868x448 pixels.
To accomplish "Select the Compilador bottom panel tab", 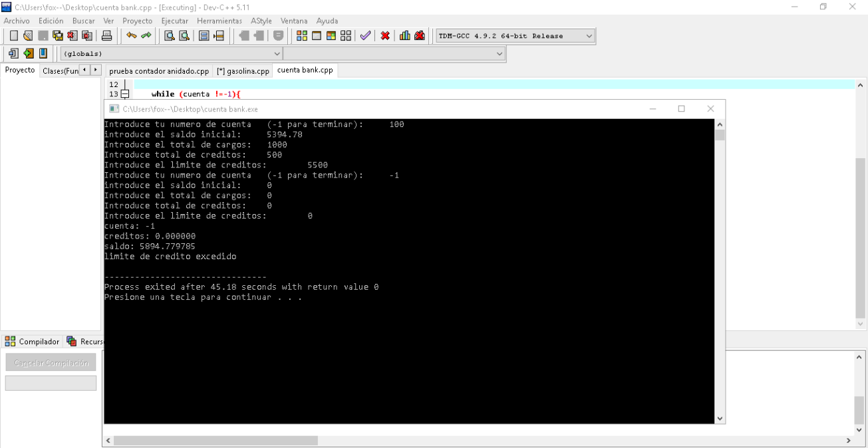I will tap(33, 342).
